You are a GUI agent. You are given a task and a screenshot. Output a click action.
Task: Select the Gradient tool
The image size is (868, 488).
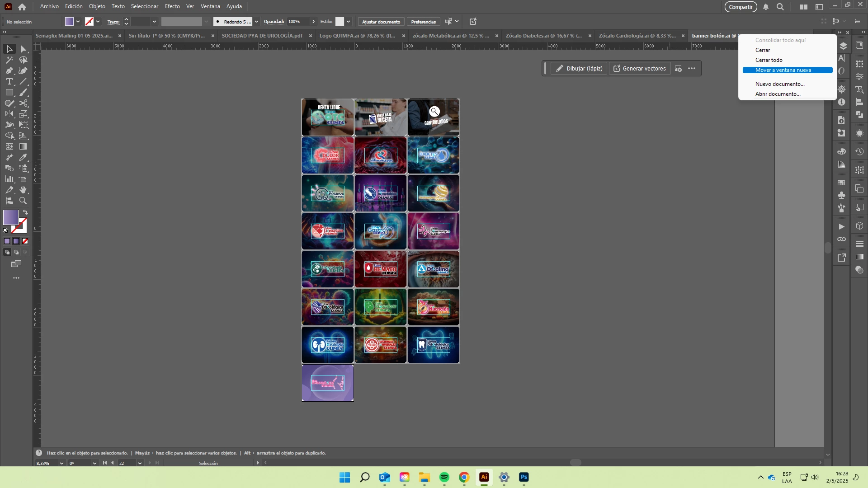(24, 146)
